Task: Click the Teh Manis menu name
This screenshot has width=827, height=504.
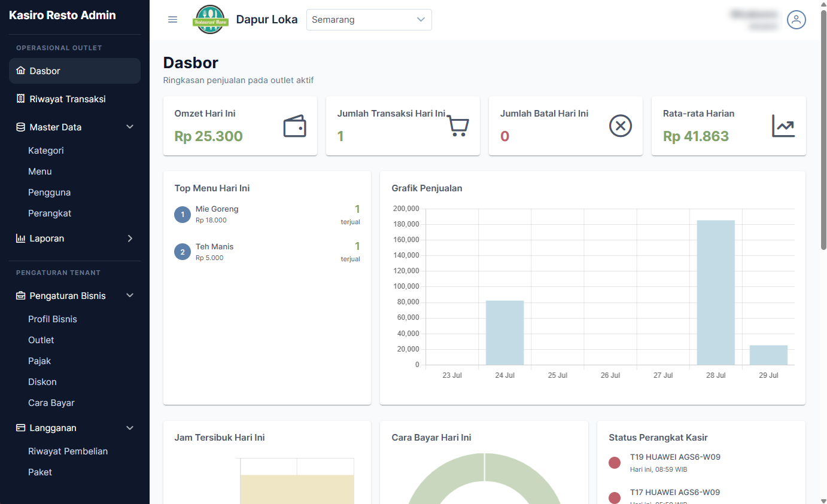Action: (x=215, y=246)
